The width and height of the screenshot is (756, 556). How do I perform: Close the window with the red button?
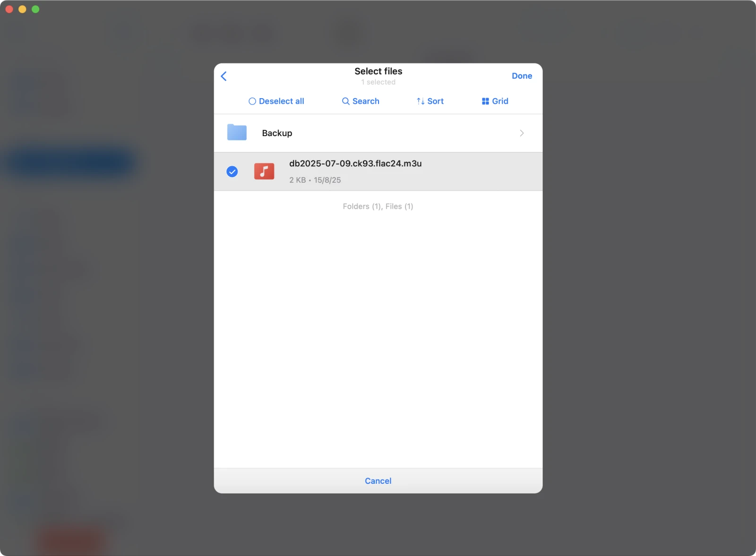(9, 9)
